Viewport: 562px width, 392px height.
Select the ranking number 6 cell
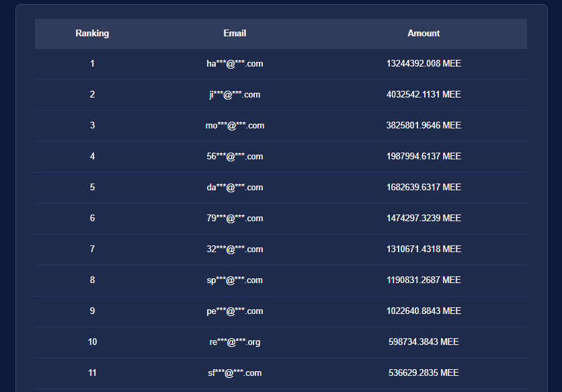(x=92, y=218)
